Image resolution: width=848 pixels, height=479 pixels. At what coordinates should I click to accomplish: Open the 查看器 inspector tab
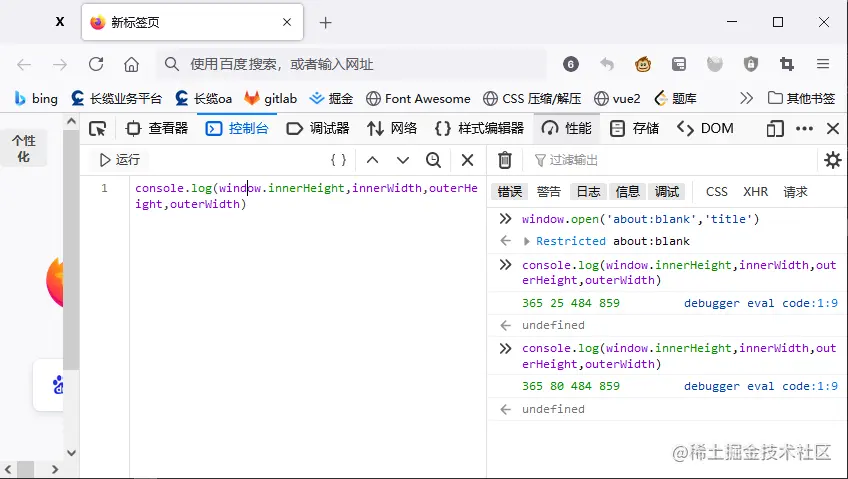point(156,129)
